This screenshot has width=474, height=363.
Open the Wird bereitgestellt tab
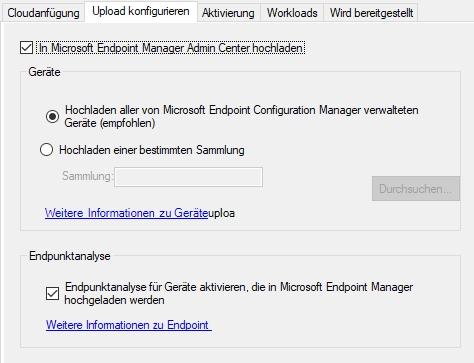point(371,13)
